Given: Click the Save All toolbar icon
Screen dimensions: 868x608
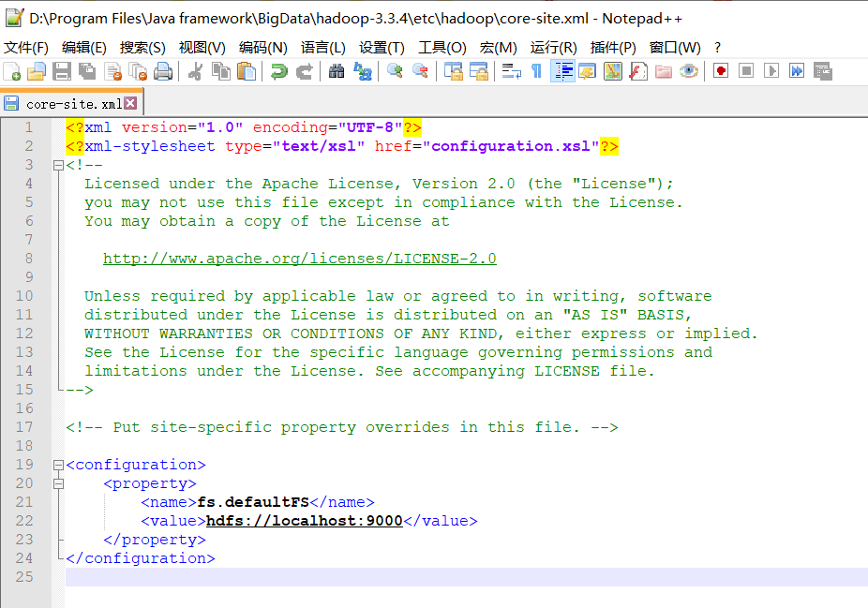Looking at the screenshot, I should pos(87,71).
